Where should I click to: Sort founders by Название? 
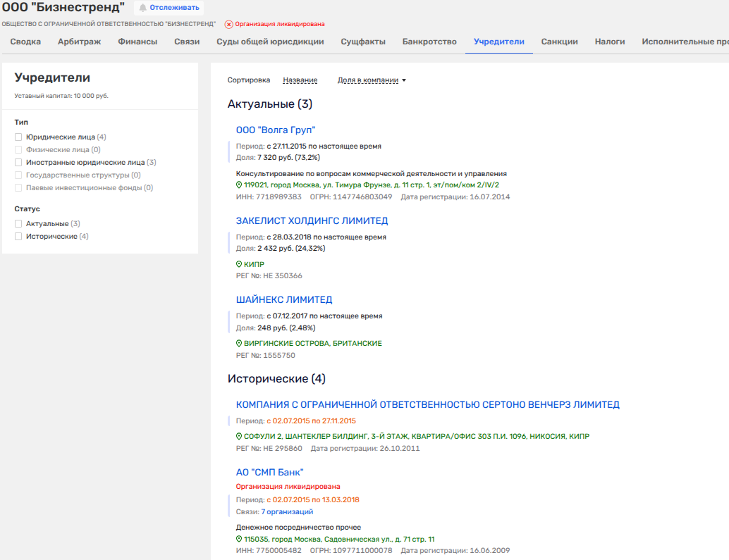point(300,80)
